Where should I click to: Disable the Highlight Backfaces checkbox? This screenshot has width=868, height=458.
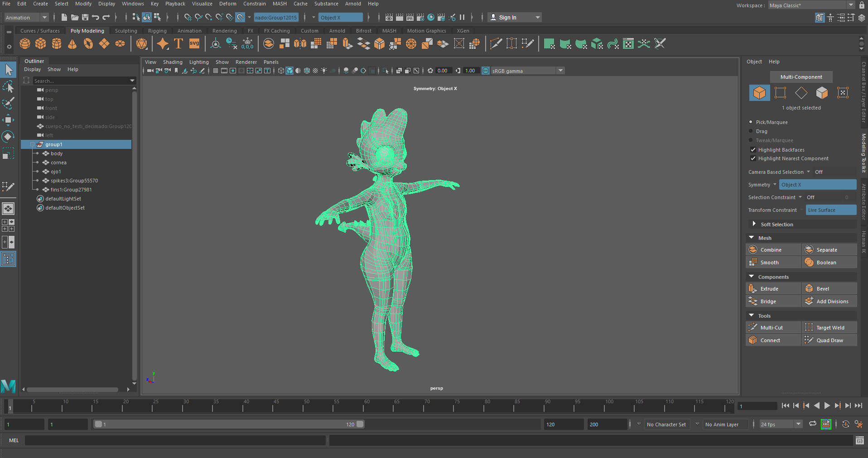[x=753, y=150]
